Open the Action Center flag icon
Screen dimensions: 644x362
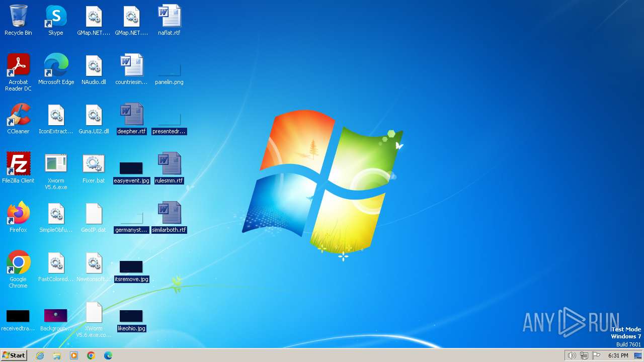pyautogui.click(x=596, y=355)
